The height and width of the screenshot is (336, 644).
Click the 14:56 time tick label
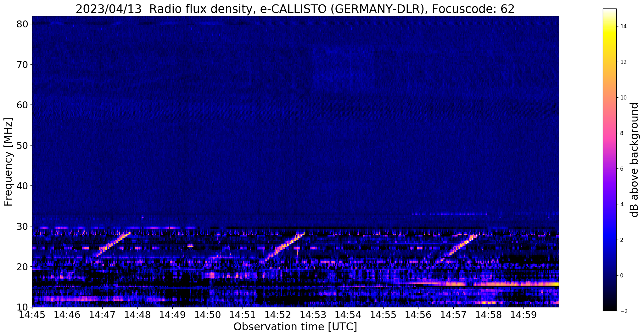(418, 315)
